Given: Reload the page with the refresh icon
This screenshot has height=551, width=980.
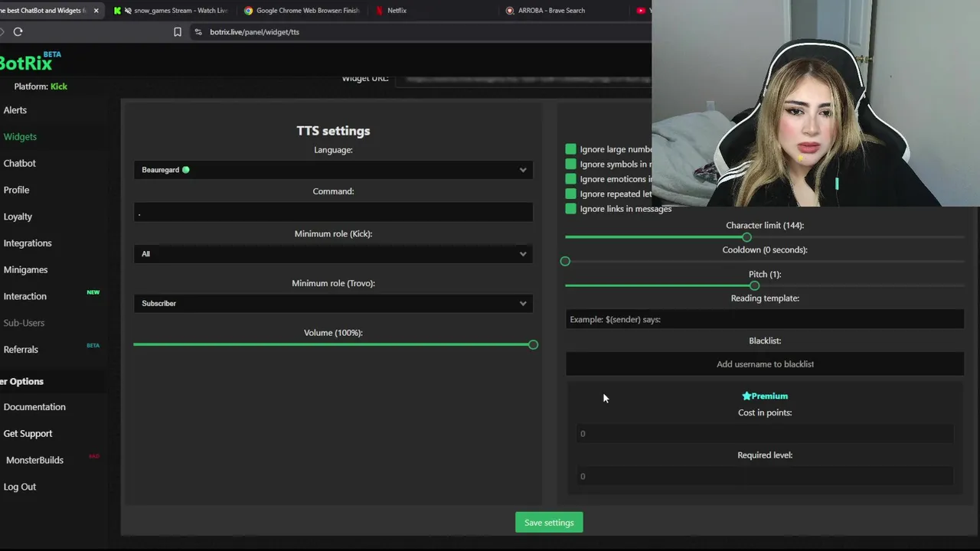Looking at the screenshot, I should pyautogui.click(x=18, y=31).
